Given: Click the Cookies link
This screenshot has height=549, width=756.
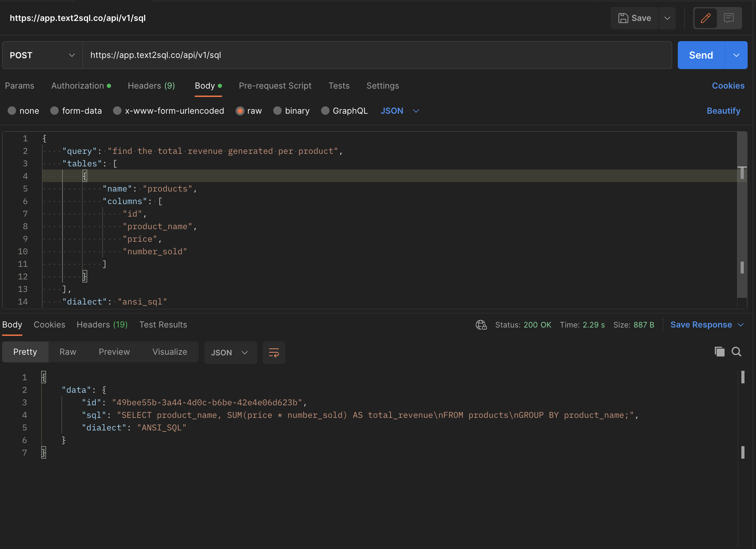Looking at the screenshot, I should [728, 86].
